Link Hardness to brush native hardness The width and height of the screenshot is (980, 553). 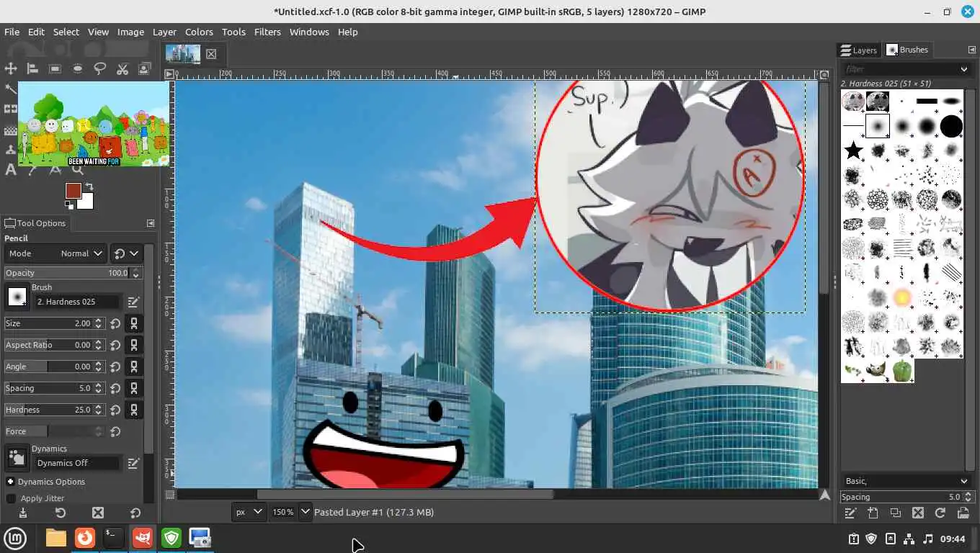pos(133,410)
